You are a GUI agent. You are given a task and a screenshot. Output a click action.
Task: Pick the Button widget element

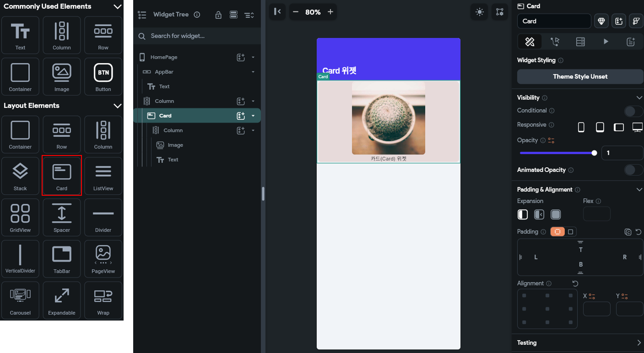pyautogui.click(x=103, y=76)
